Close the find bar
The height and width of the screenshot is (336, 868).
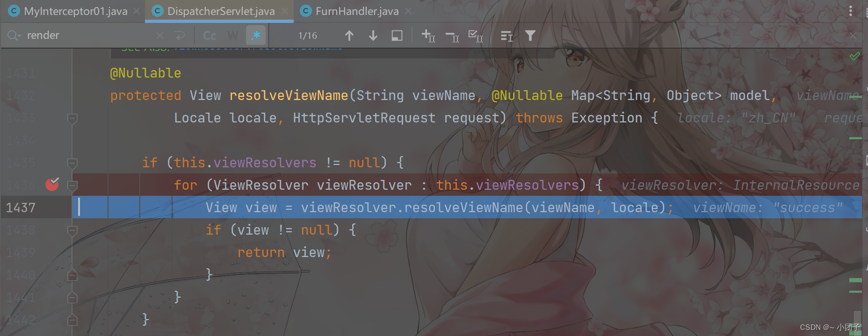pos(853,36)
